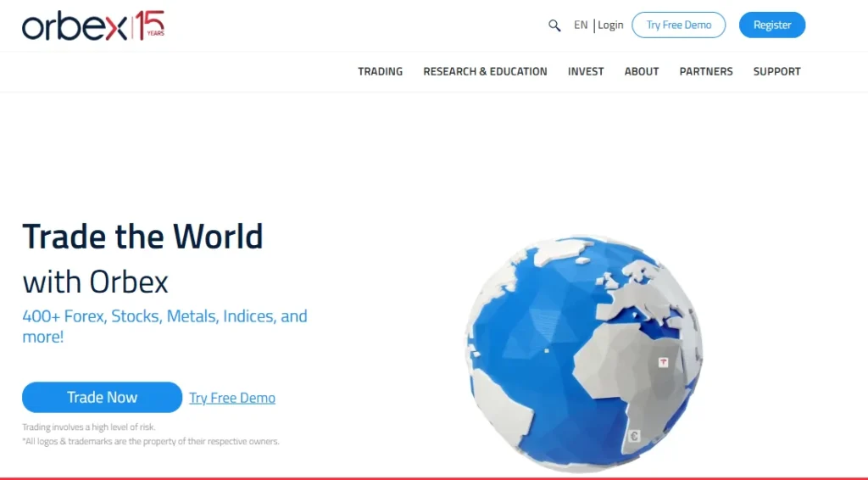Open the PARTNERS menu
This screenshot has width=868, height=480.
[706, 71]
